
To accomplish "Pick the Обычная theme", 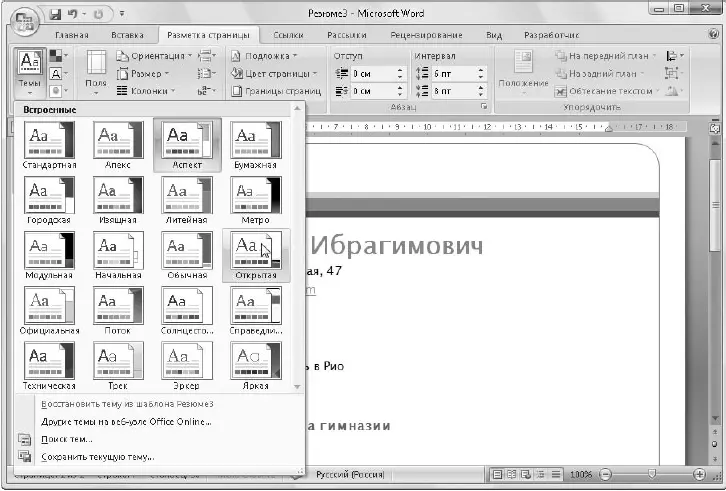I will point(187,255).
